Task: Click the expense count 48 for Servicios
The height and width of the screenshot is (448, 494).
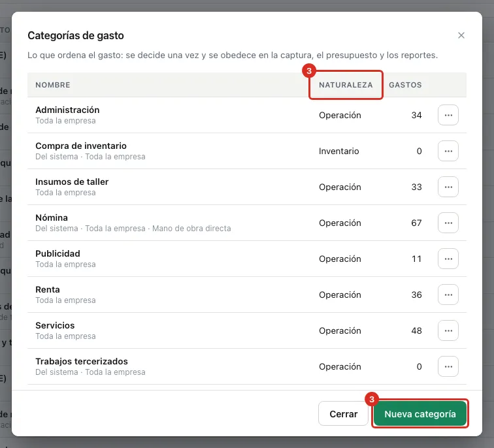Action: 416,330
